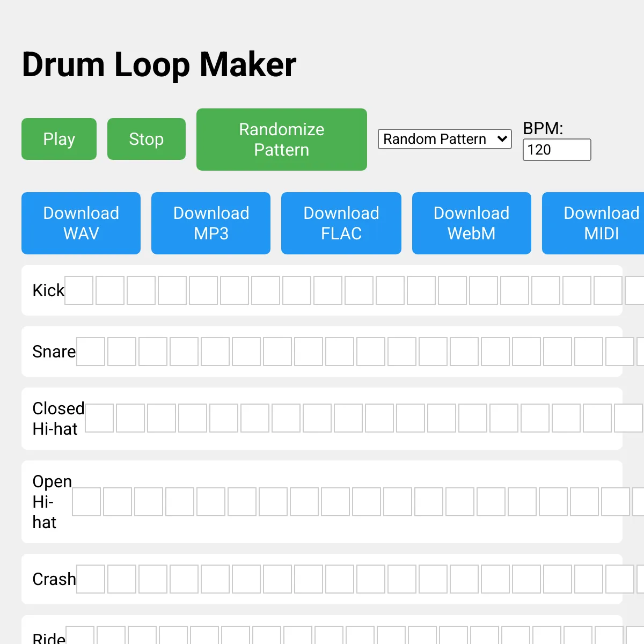
Task: Open the Random Pattern dropdown
Action: (444, 139)
